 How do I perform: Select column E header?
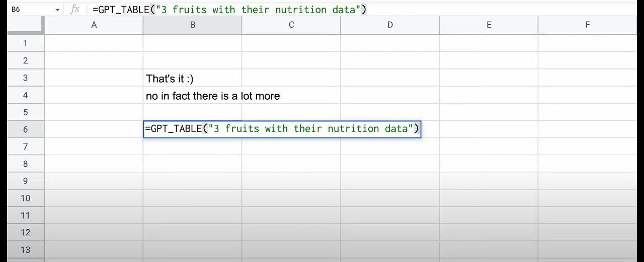click(x=489, y=25)
